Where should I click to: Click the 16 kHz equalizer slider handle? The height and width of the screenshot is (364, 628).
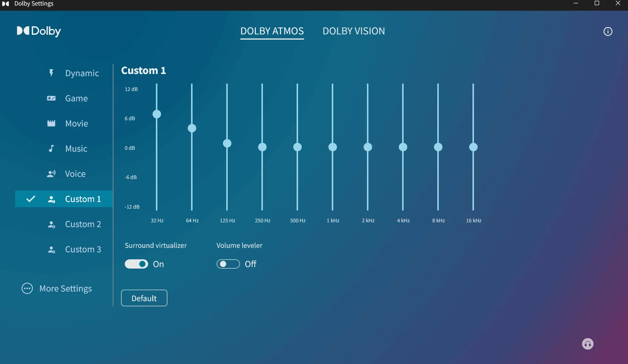coord(473,147)
